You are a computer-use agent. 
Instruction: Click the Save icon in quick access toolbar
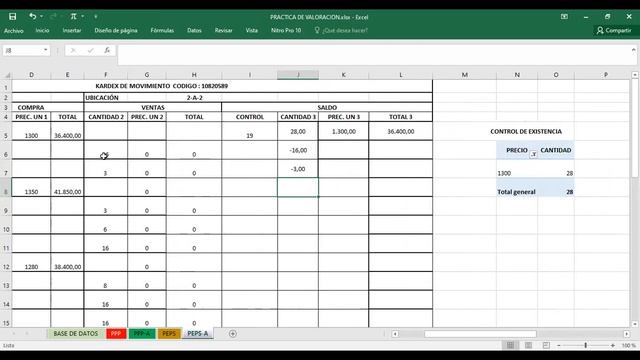pos(13,16)
